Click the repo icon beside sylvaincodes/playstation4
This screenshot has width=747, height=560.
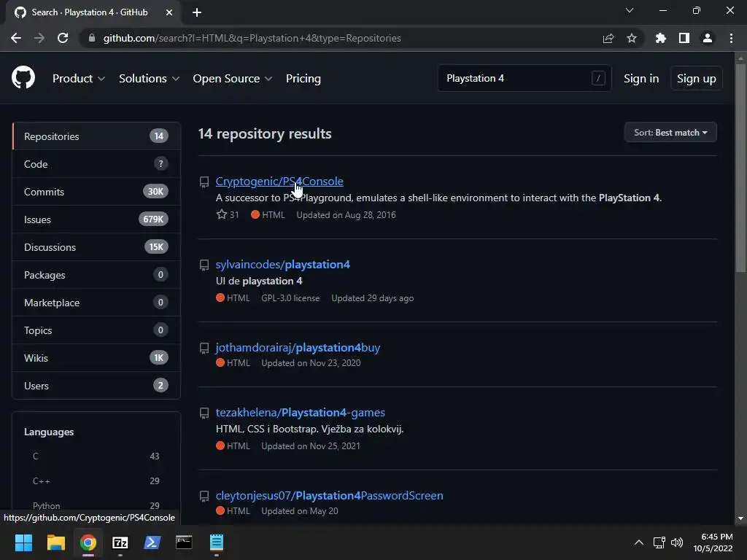click(x=204, y=265)
